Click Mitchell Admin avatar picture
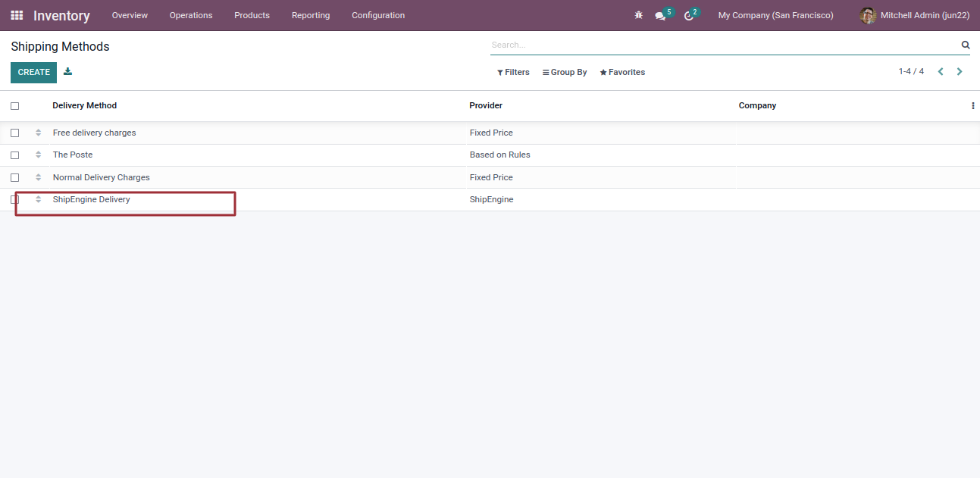The height and width of the screenshot is (478, 980). 869,15
